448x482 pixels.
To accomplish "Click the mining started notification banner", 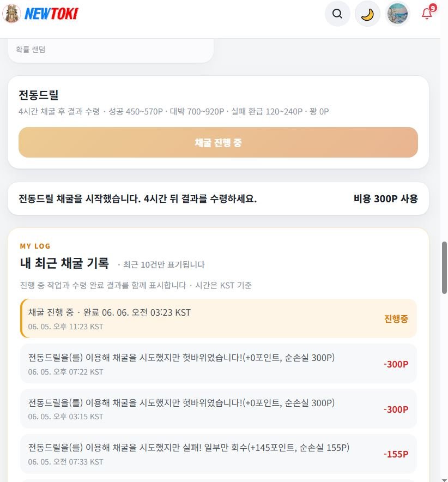I will [218, 198].
